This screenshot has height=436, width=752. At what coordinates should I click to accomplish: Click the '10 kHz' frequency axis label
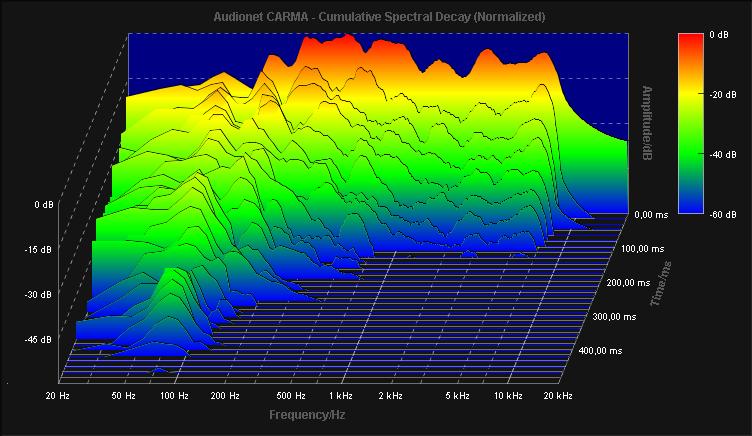click(x=508, y=396)
